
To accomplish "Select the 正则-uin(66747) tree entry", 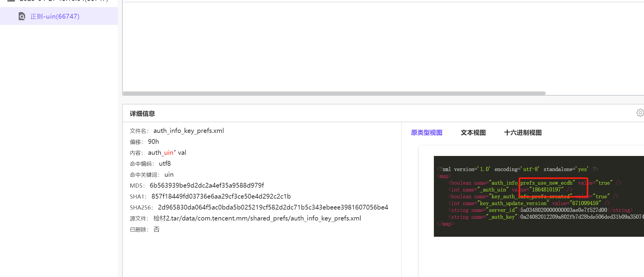I will (x=55, y=16).
